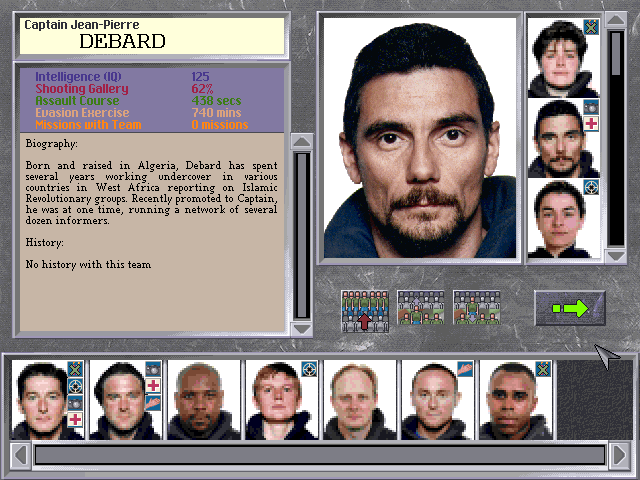Click crosshair icon on bottom-row four-skill portrait
This screenshot has width=640, height=480.
point(75,386)
